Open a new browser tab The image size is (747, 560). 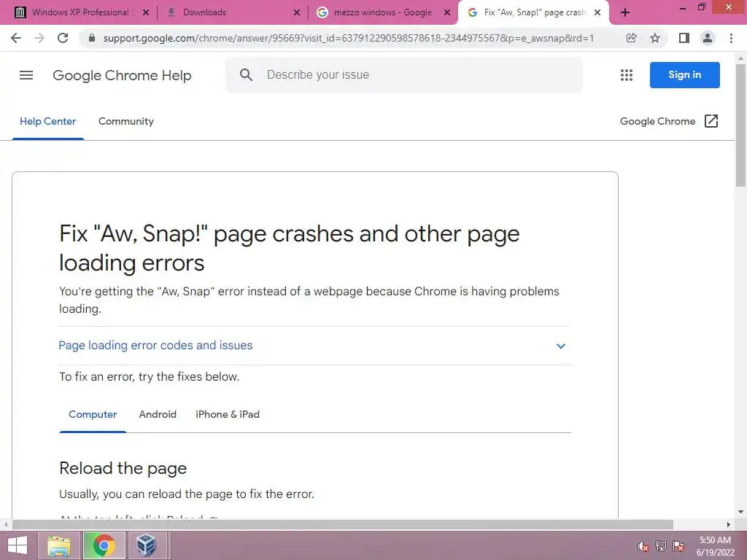pyautogui.click(x=625, y=13)
